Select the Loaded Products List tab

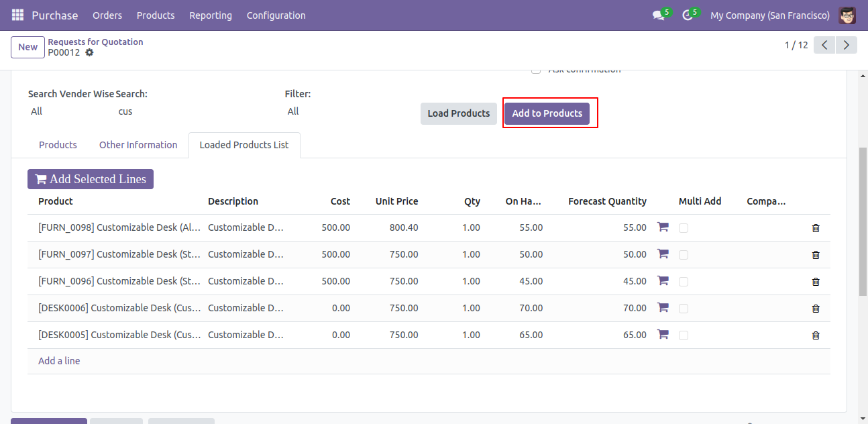point(244,145)
